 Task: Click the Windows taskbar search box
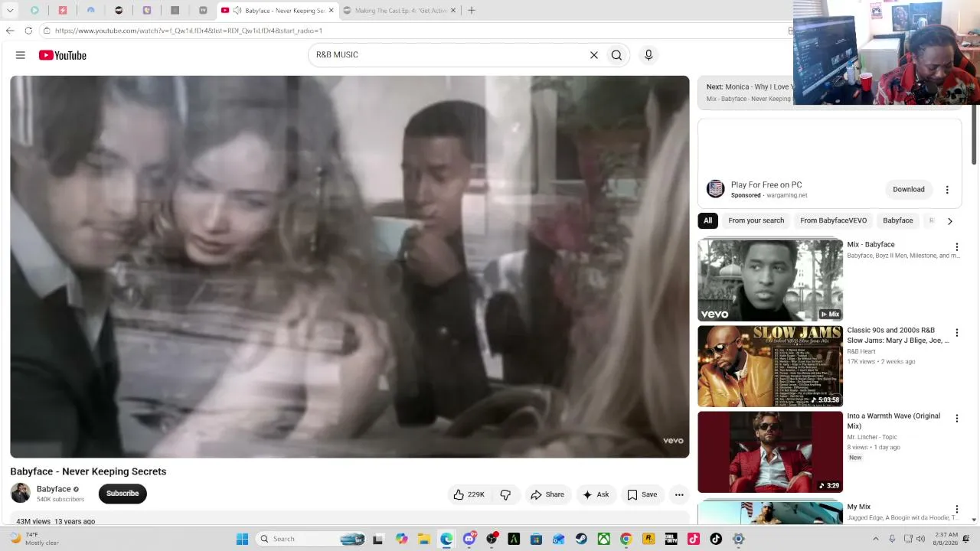point(310,539)
